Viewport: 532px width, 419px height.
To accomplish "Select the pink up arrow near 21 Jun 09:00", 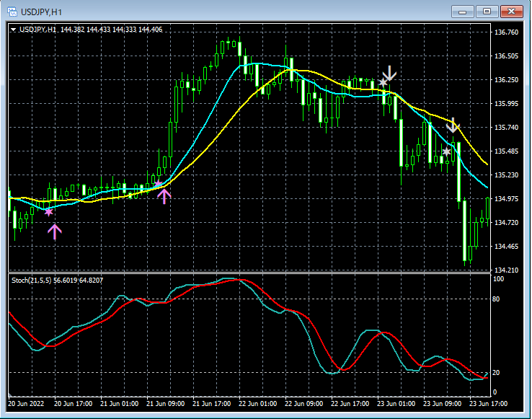I will 164,196.
